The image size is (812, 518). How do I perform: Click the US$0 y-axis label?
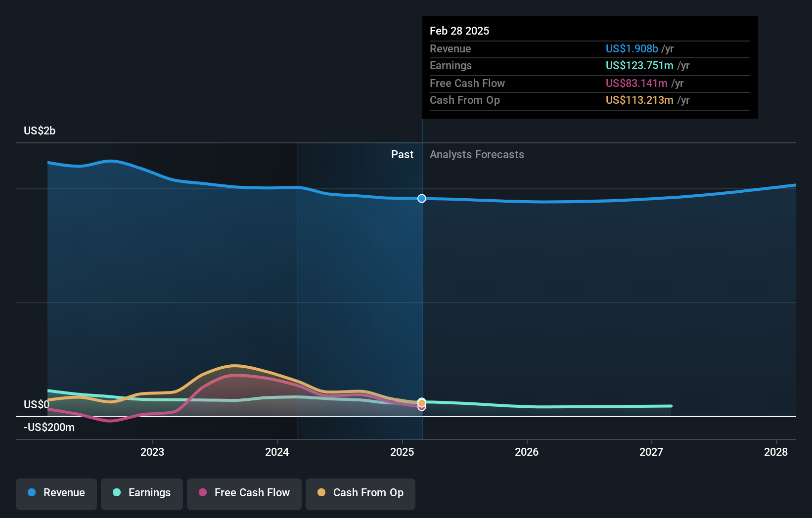37,404
